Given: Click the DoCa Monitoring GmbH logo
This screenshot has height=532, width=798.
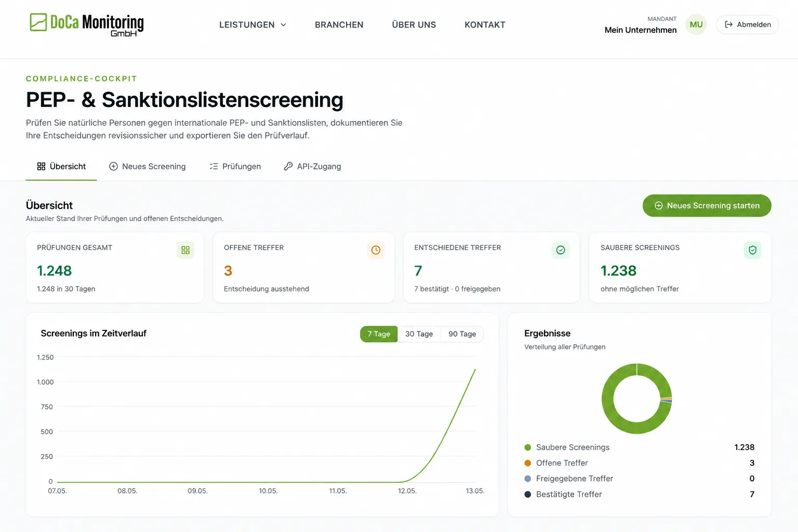Looking at the screenshot, I should point(87,24).
